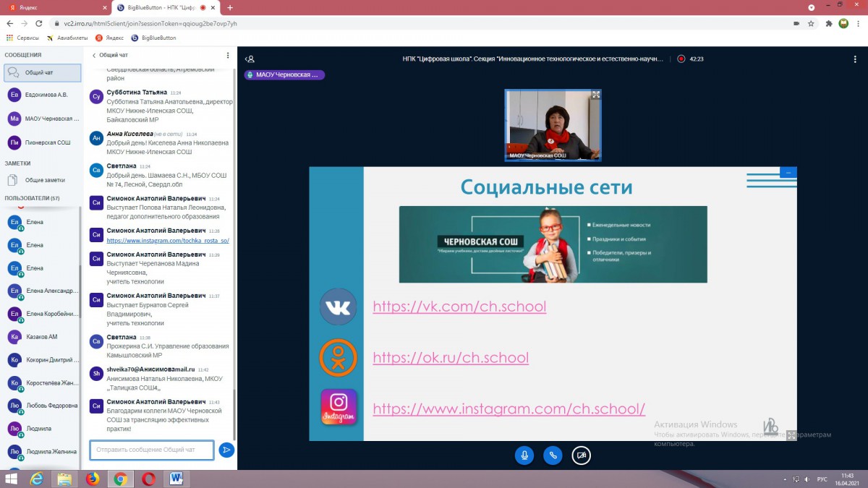This screenshot has width=868, height=488.
Task: Select user Казаков АМ in user list
Action: coord(43,337)
